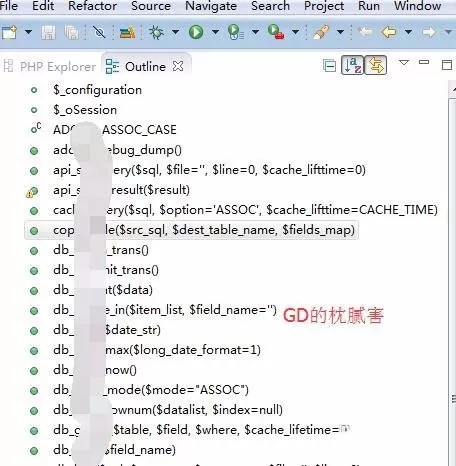Image resolution: width=456 pixels, height=466 pixels.
Task: Expand the External Tools dropdown arrow
Action: tap(295, 32)
